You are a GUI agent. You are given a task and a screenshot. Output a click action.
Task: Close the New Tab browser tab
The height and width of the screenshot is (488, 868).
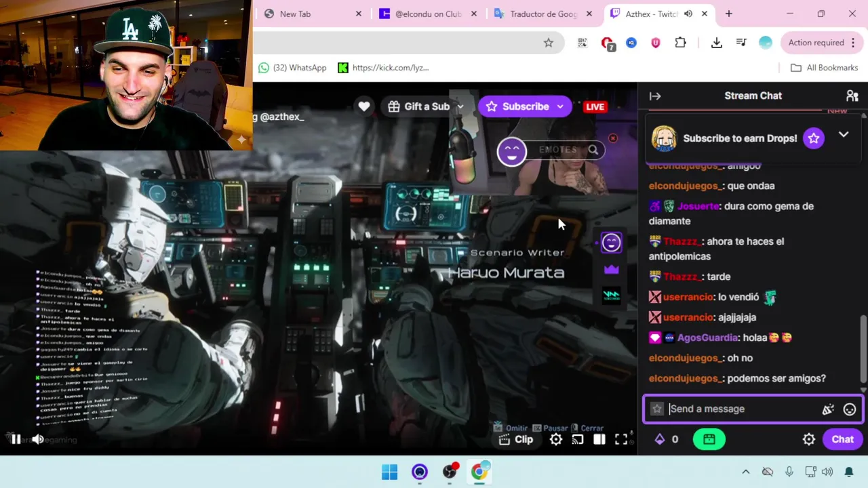[x=359, y=14]
